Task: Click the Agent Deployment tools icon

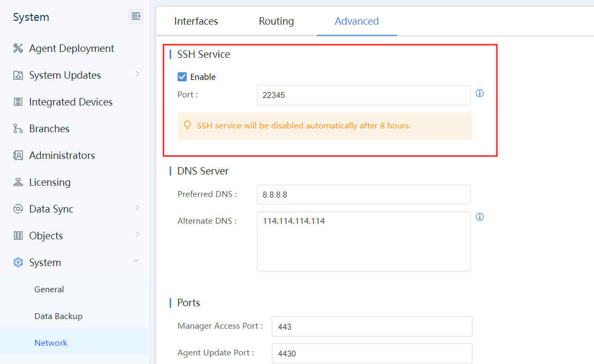Action: pyautogui.click(x=18, y=49)
